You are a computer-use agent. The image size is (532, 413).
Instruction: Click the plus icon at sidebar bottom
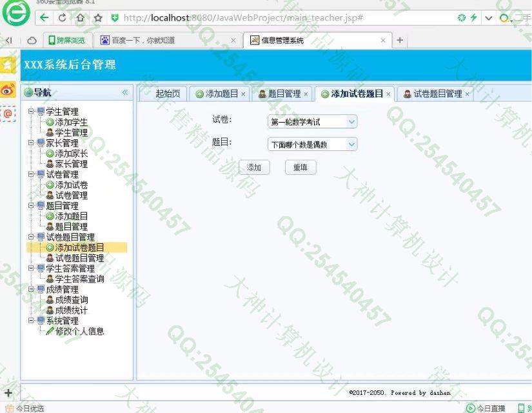point(8,393)
